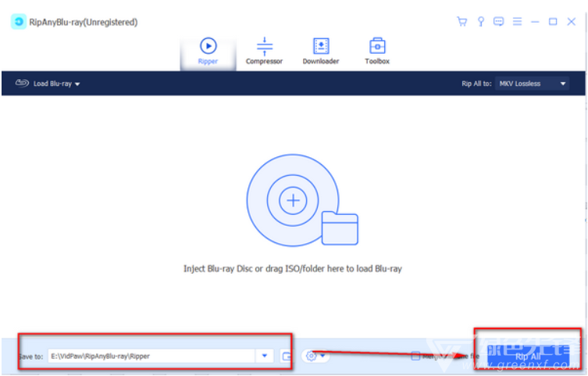Switch to the Ripper tab
The image size is (588, 376).
click(208, 52)
